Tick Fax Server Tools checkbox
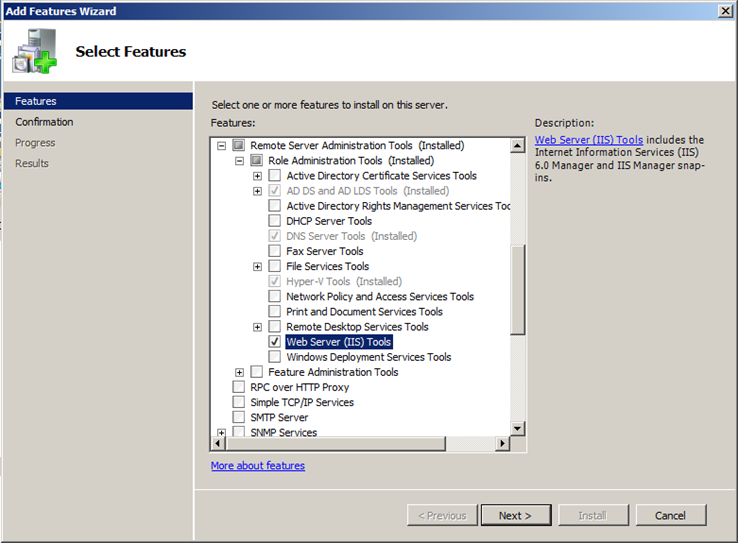The height and width of the screenshot is (543, 738). (x=275, y=251)
